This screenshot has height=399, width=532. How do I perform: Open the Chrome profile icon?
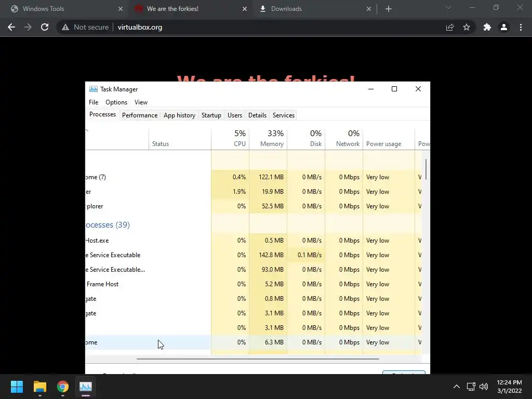coord(504,27)
